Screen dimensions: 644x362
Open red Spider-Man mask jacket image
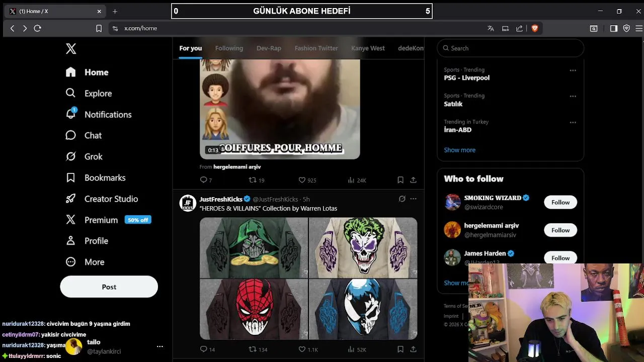tap(254, 309)
